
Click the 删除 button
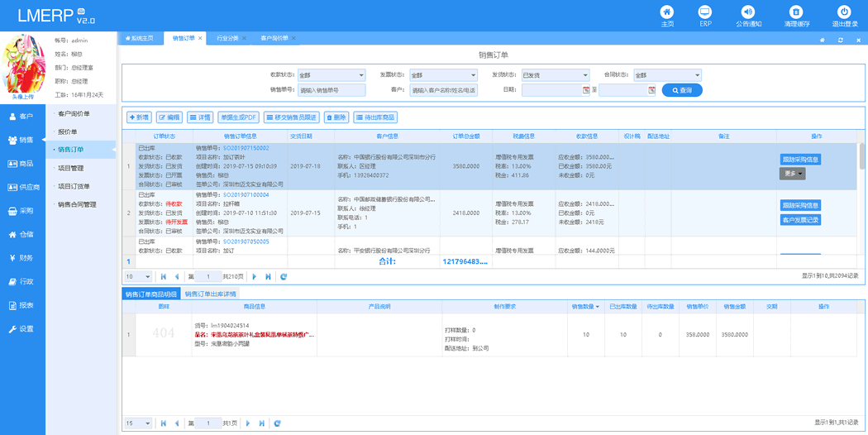pos(336,117)
